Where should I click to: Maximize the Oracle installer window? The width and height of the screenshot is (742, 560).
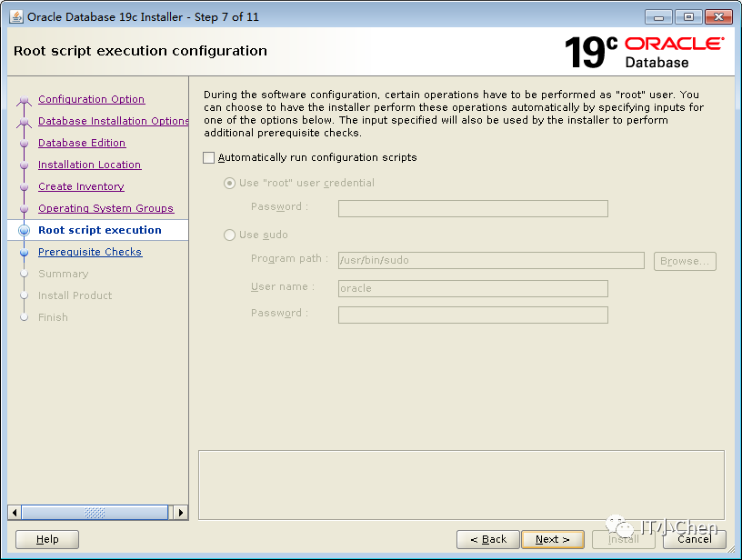pyautogui.click(x=688, y=17)
